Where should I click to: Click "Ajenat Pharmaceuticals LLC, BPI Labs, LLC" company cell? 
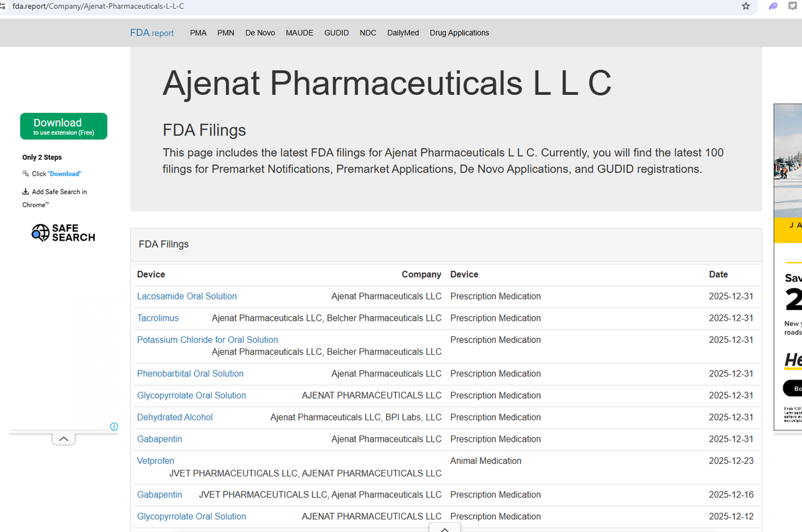point(356,417)
